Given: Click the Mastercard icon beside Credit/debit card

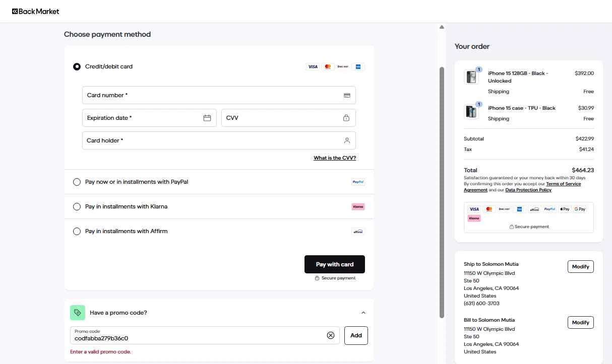Looking at the screenshot, I should tap(328, 66).
